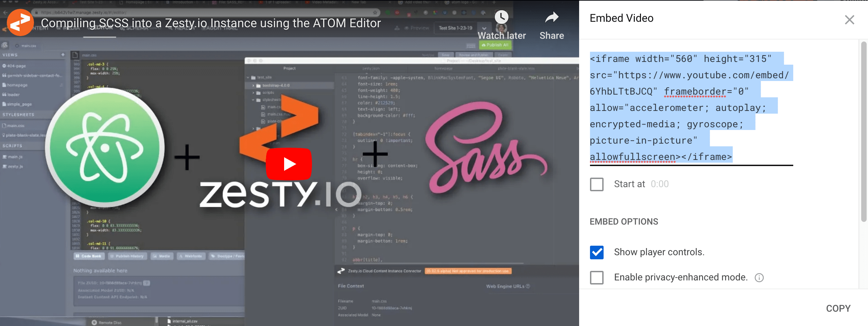Image resolution: width=868 pixels, height=326 pixels.
Task: Close the Embed Video dialog
Action: (849, 20)
